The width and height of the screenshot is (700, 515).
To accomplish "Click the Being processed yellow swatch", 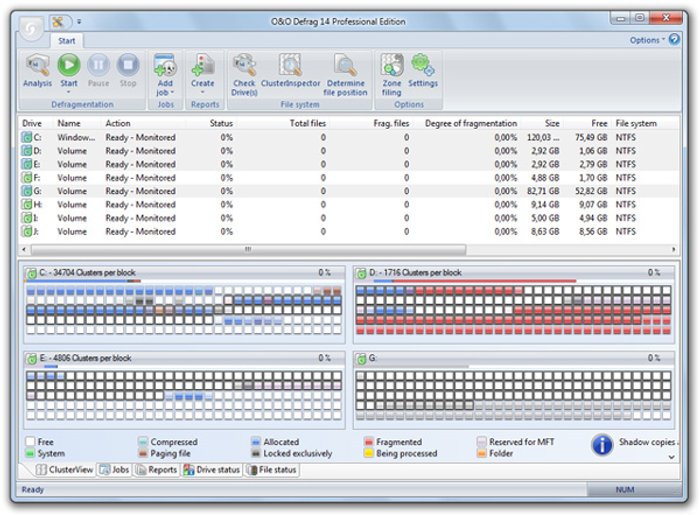I will coord(369,453).
